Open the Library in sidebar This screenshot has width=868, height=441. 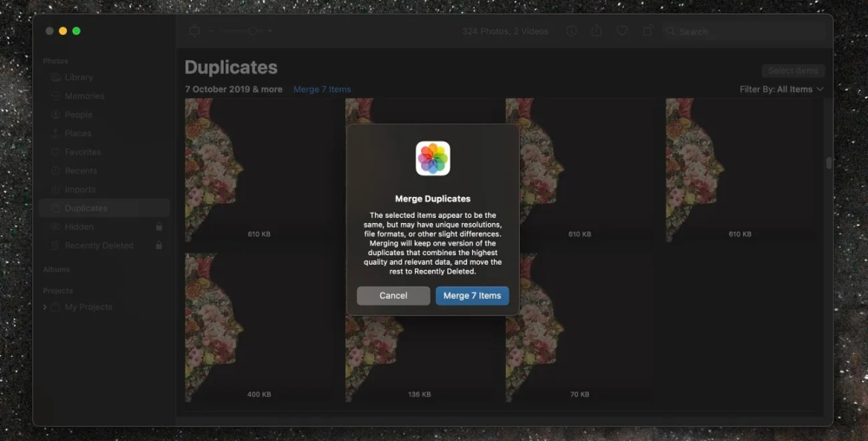point(78,77)
